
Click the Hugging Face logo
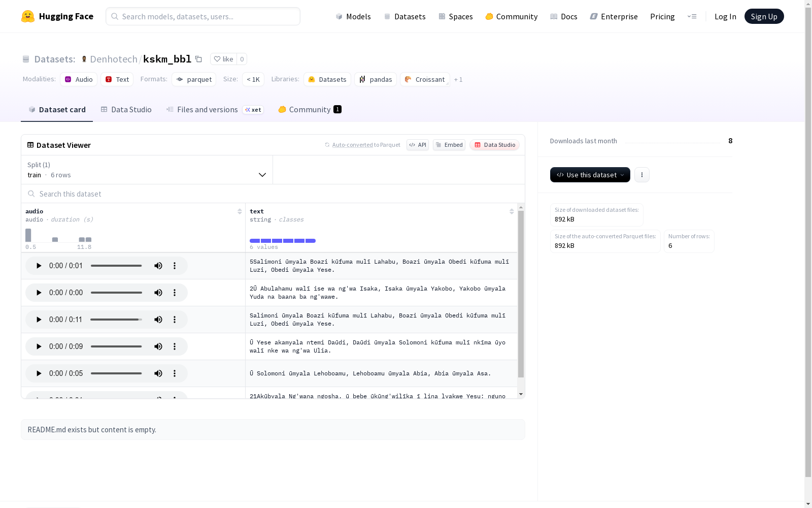pyautogui.click(x=57, y=16)
